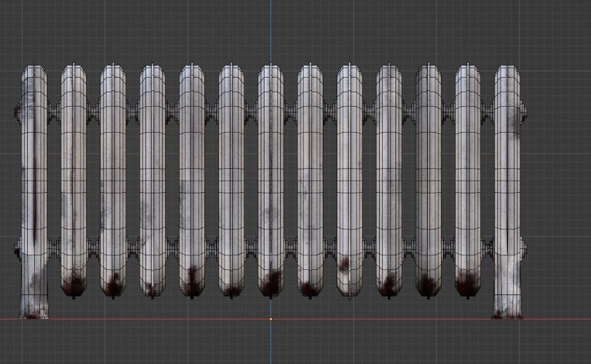The width and height of the screenshot is (591, 364).
Task: Click the lower left end cap plug
Action: [18, 248]
